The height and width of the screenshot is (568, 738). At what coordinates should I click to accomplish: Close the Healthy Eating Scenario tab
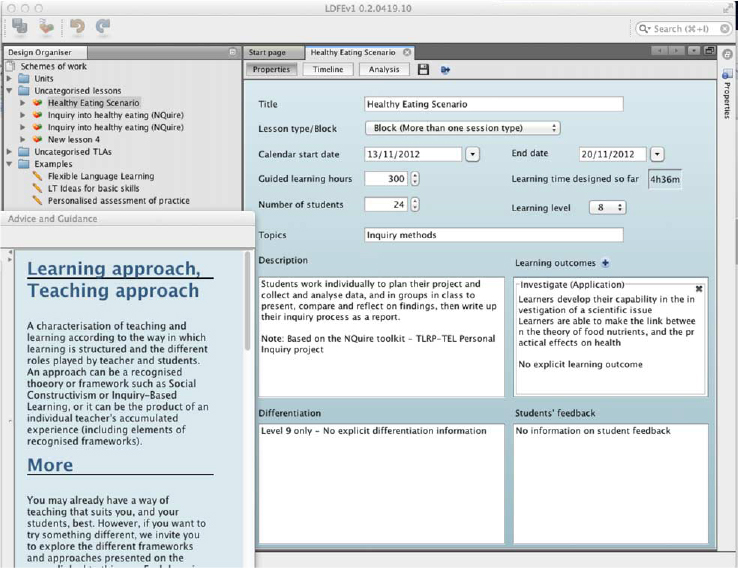click(x=407, y=52)
